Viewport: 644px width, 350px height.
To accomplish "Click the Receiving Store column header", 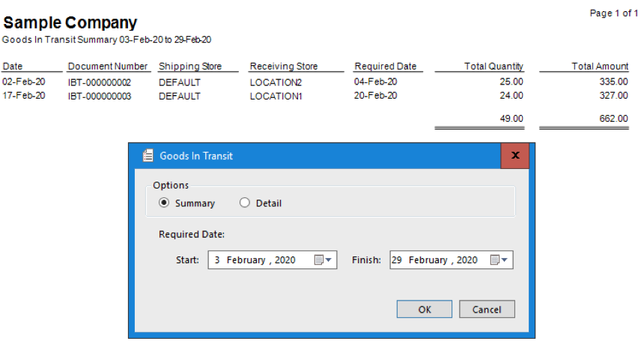I will pyautogui.click(x=284, y=67).
